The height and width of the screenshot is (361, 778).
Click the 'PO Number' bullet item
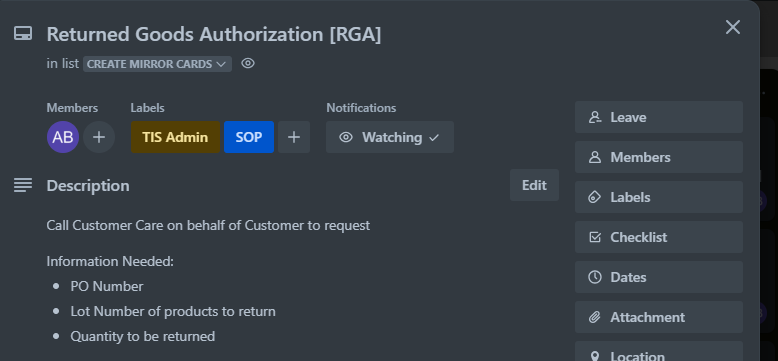107,286
